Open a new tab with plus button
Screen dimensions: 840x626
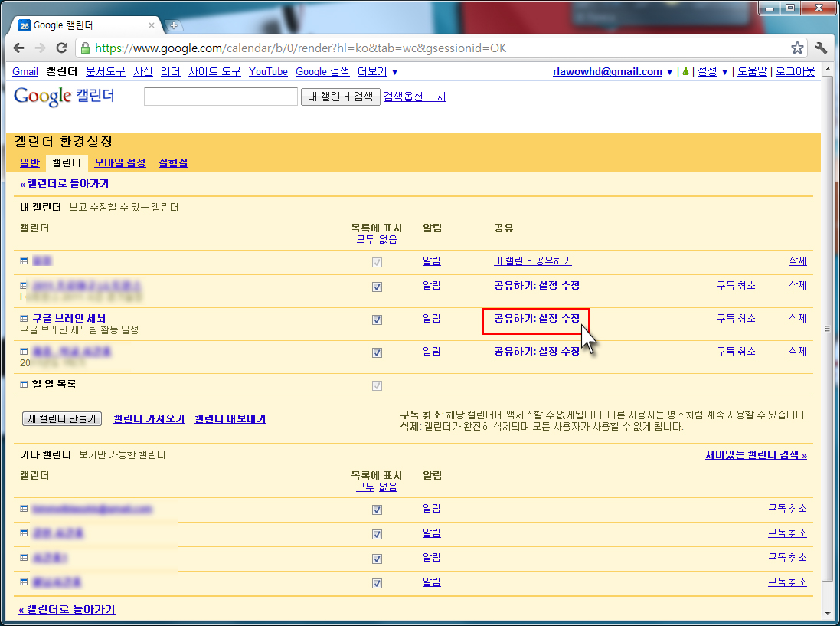point(173,25)
